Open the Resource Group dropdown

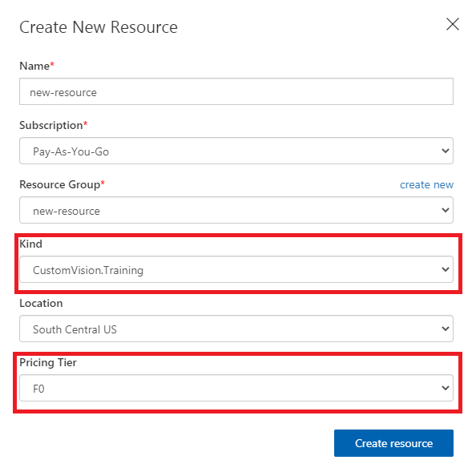click(x=236, y=210)
